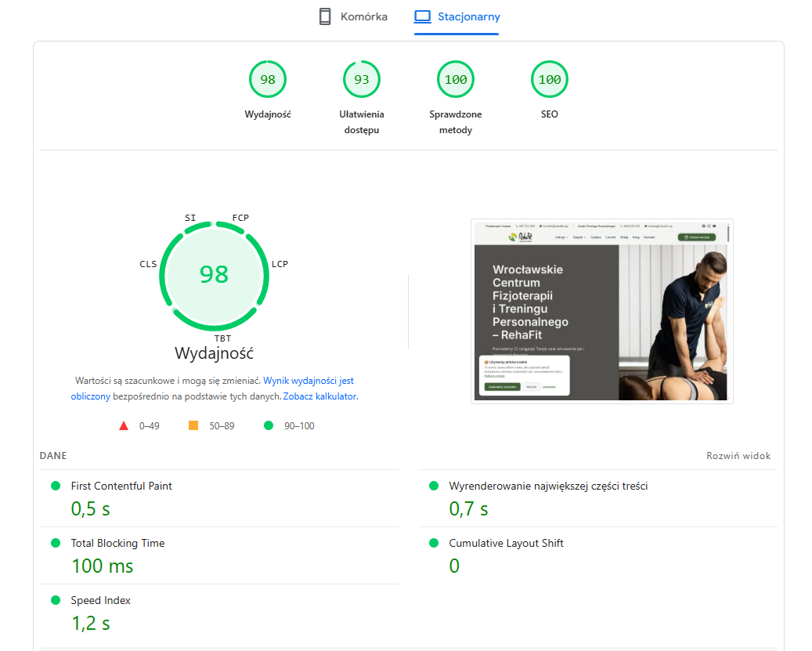
Task: Click the 100 ms blocking time value
Action: pyautogui.click(x=103, y=566)
